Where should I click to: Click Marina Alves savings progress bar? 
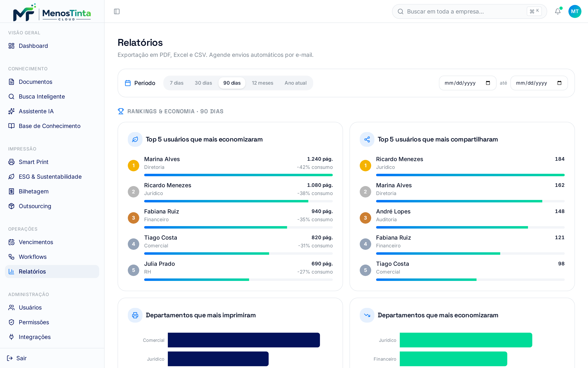tap(238, 175)
